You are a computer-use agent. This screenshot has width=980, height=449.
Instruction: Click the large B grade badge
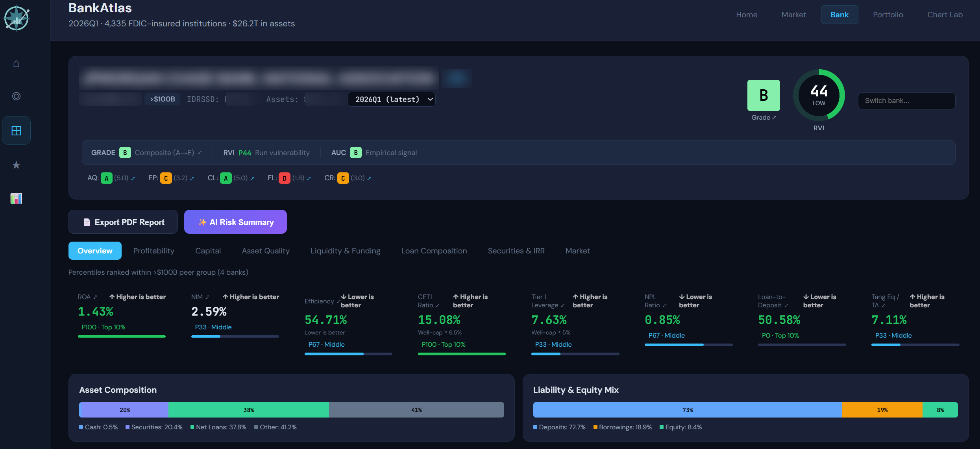[x=764, y=95]
